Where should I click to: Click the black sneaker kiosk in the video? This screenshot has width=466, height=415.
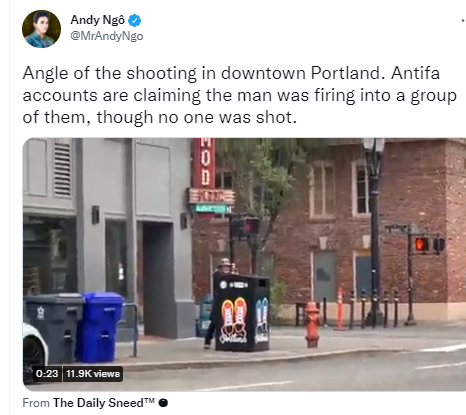[241, 312]
